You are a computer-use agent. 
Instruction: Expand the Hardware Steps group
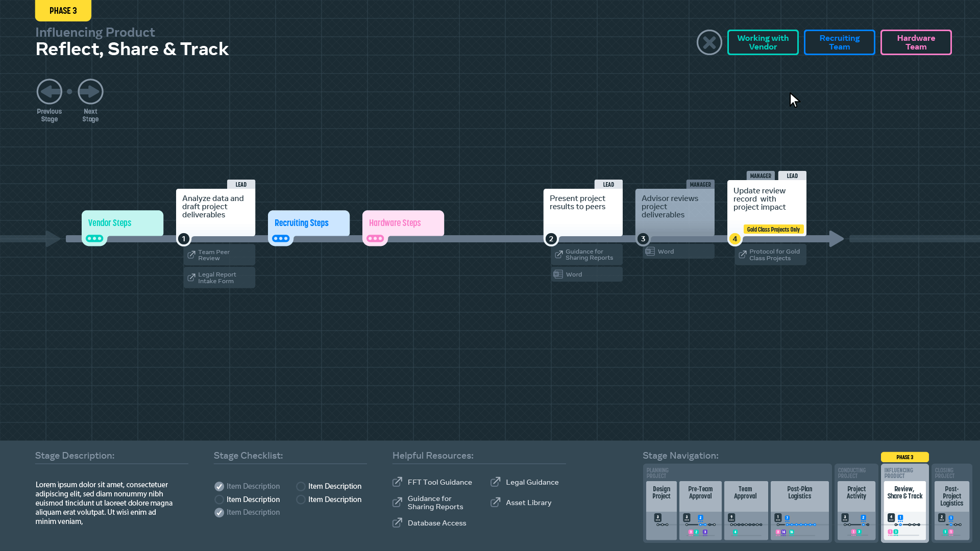375,239
